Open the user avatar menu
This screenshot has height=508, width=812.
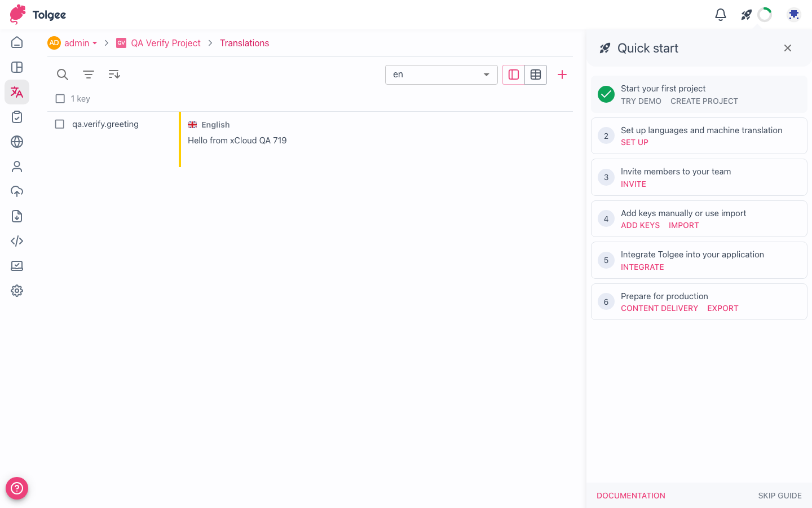pos(794,15)
